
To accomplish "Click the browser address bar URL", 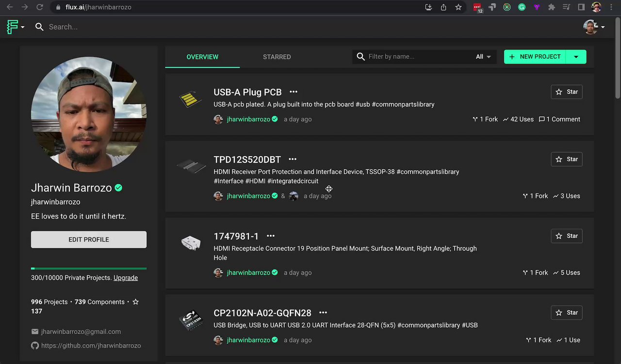I will (x=98, y=7).
